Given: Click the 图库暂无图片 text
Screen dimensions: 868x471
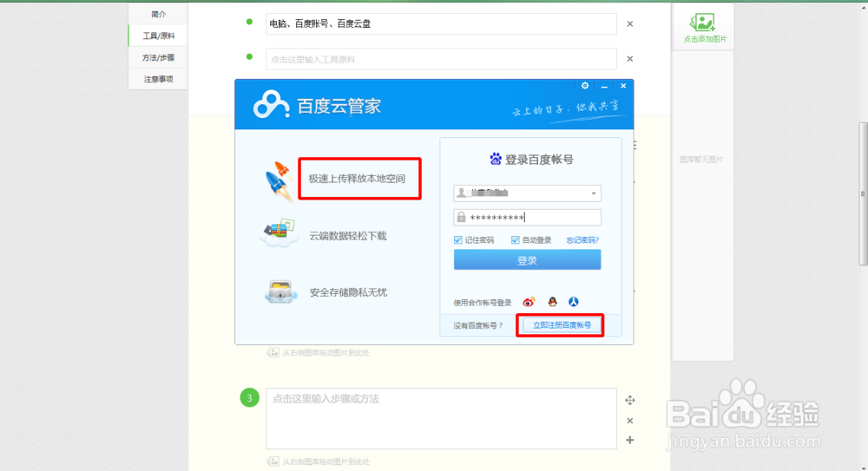Looking at the screenshot, I should point(701,160).
